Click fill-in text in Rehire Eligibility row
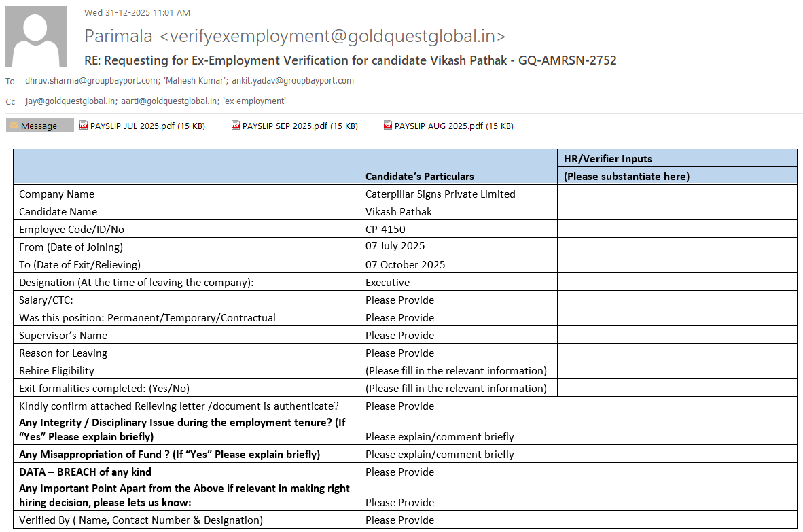The width and height of the screenshot is (803, 532). click(456, 371)
